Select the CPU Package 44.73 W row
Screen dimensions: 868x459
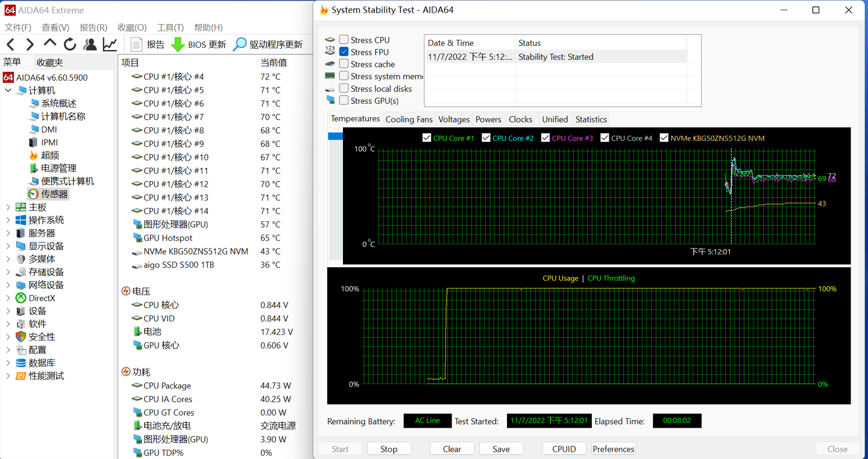point(215,385)
